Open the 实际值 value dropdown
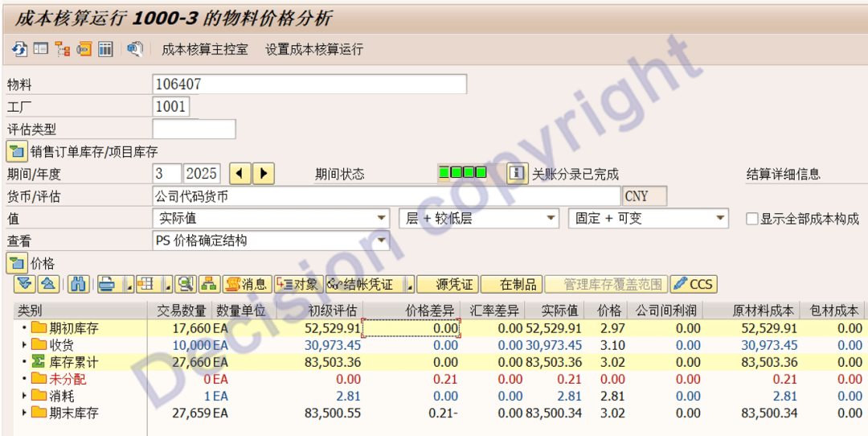 [382, 219]
